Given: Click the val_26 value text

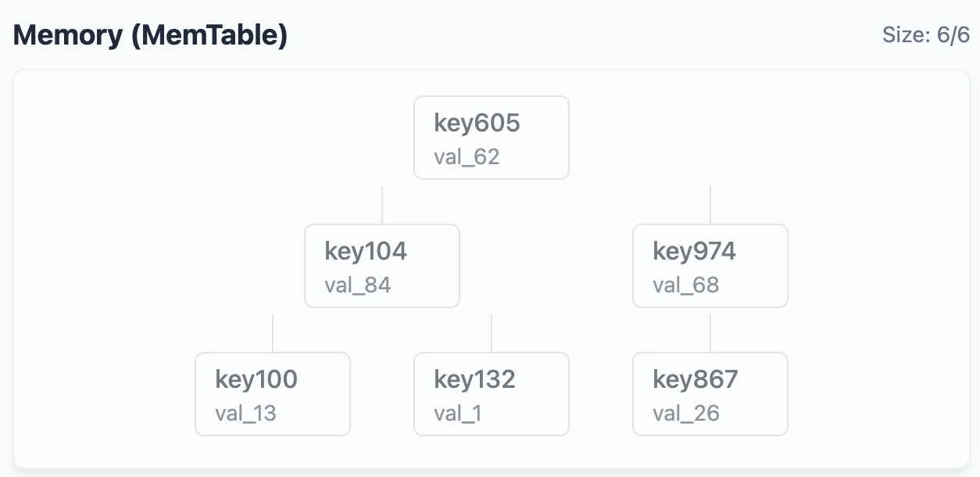Looking at the screenshot, I should coord(685,413).
